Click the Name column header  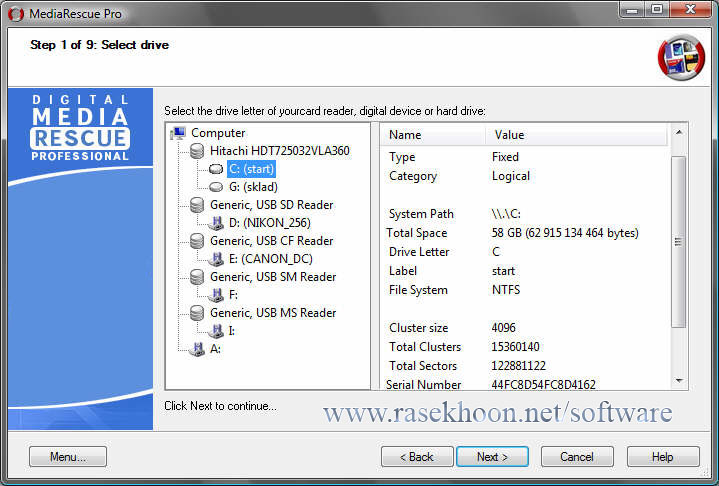433,135
